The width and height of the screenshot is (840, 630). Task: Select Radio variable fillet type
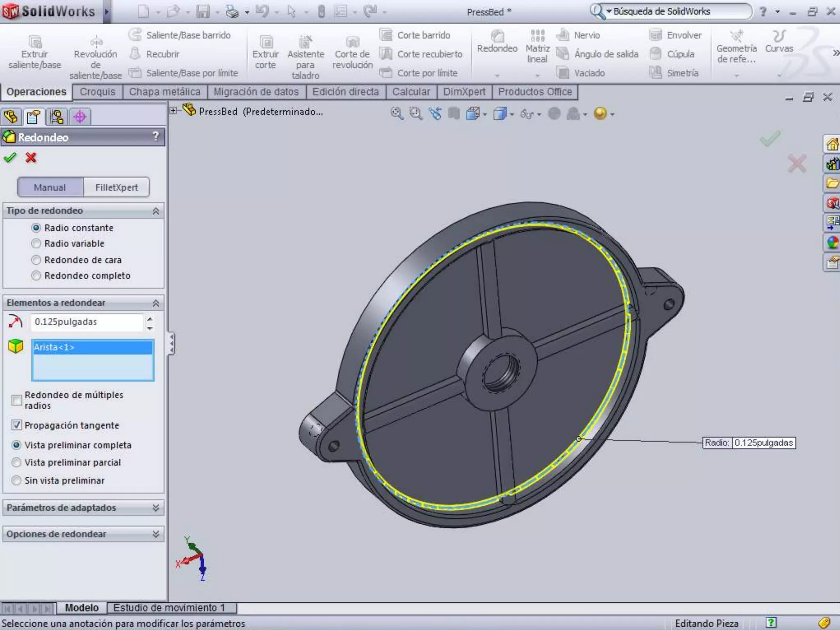tap(37, 244)
